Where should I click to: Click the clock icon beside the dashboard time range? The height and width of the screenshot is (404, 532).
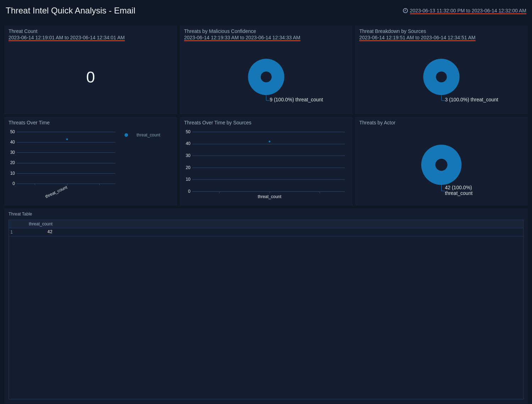405,11
